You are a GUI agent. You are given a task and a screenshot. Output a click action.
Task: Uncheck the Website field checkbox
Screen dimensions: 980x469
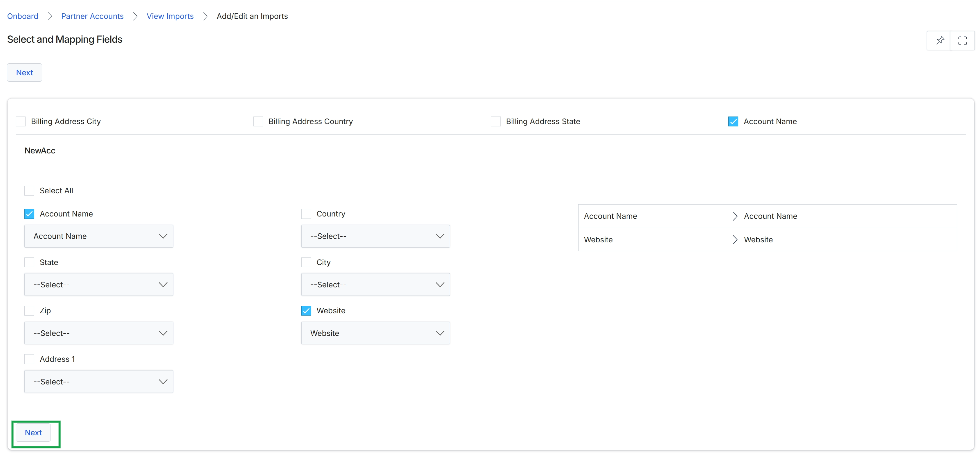click(306, 311)
